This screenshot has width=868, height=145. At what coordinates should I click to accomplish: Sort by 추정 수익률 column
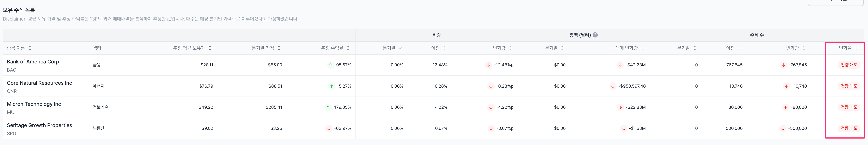(x=348, y=48)
